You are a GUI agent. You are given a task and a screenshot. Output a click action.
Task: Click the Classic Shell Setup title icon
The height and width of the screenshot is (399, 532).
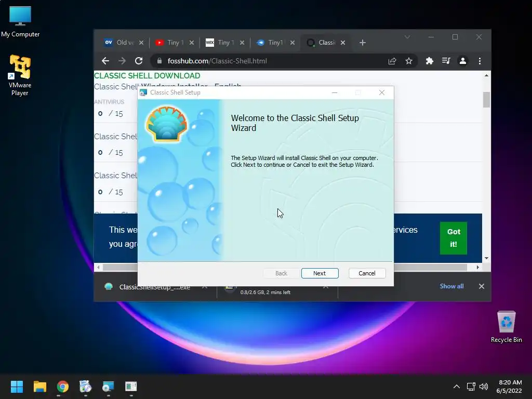[x=143, y=92]
